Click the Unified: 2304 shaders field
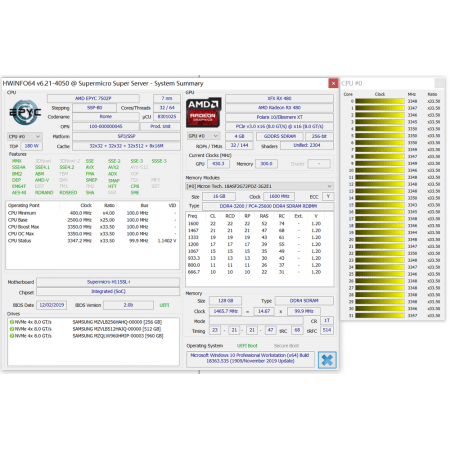The image size is (450, 450). [x=307, y=145]
